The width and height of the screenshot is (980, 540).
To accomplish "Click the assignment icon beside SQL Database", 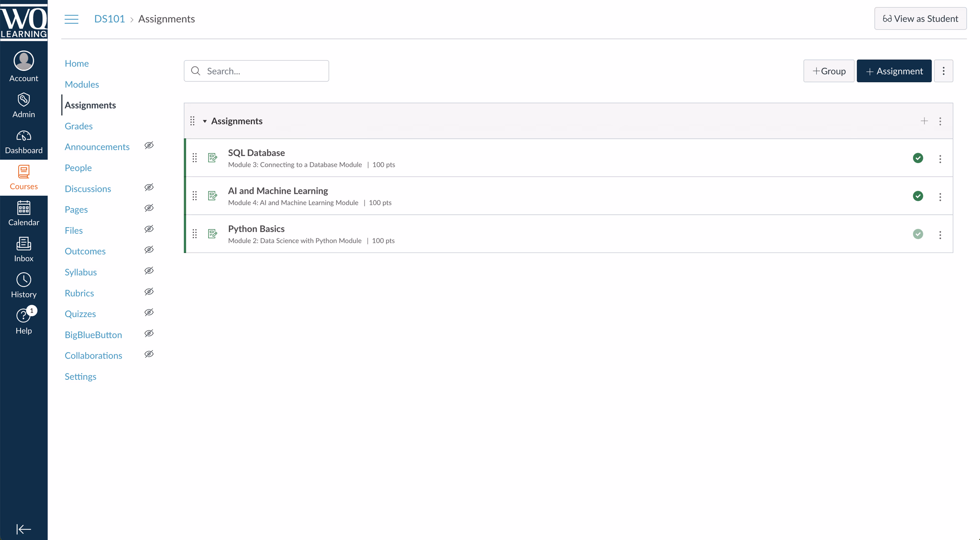I will click(212, 158).
